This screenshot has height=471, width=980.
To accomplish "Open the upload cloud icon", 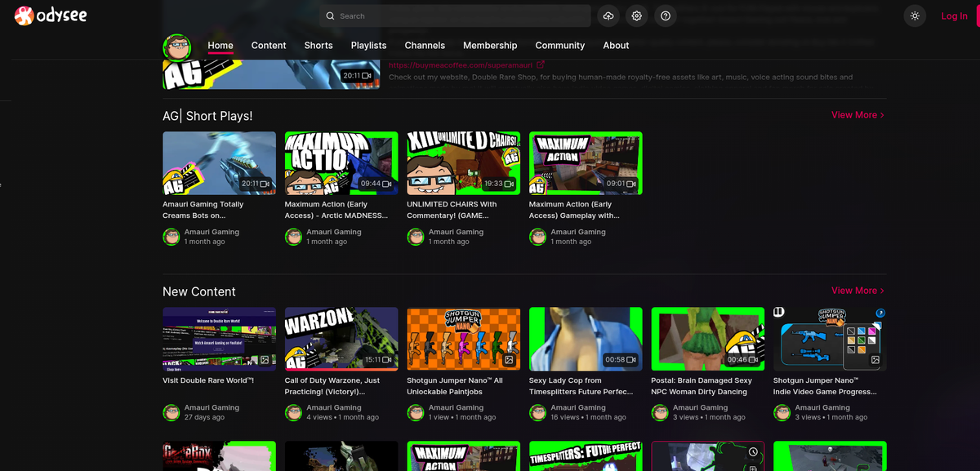I will [608, 16].
